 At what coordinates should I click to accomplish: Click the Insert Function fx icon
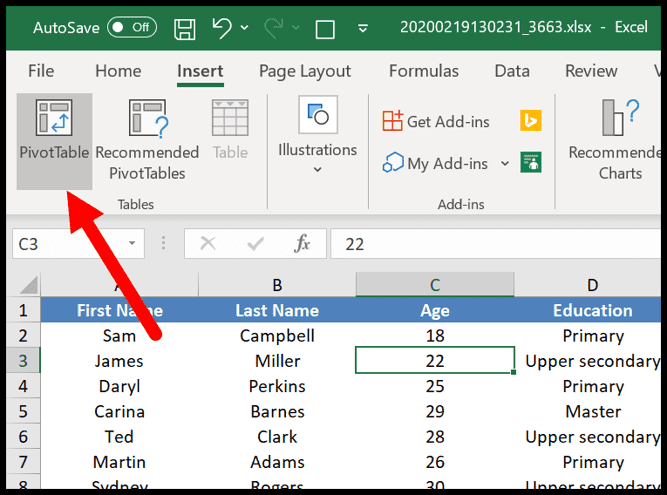pyautogui.click(x=302, y=244)
